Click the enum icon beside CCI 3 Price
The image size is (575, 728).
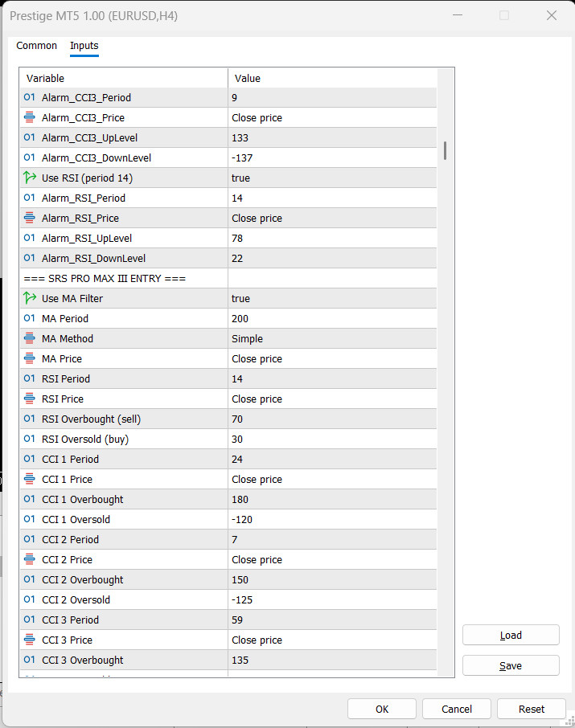point(29,640)
